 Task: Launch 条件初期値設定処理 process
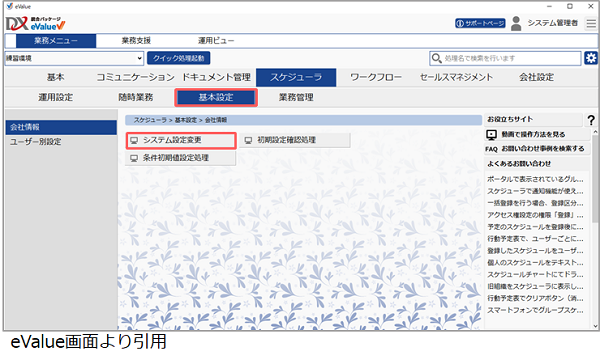(181, 158)
